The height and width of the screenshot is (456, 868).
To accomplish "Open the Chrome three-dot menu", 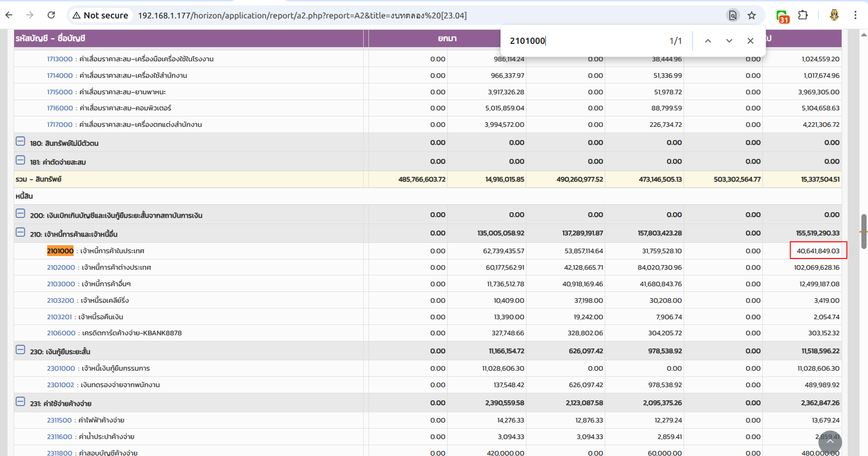I will point(855,15).
